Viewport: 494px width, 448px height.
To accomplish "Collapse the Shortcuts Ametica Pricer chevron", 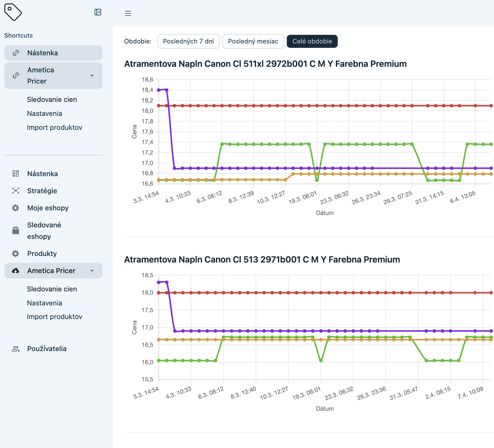I will (92, 75).
